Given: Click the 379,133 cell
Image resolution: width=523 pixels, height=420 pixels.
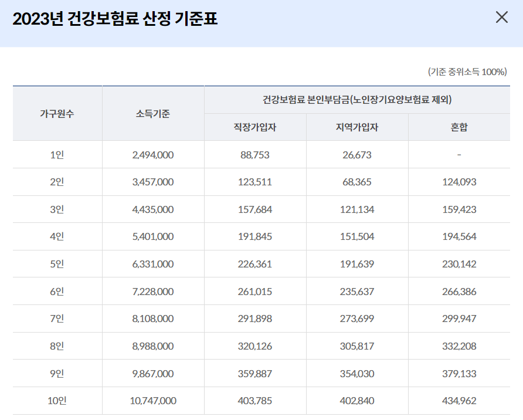Looking at the screenshot, I should [459, 374].
